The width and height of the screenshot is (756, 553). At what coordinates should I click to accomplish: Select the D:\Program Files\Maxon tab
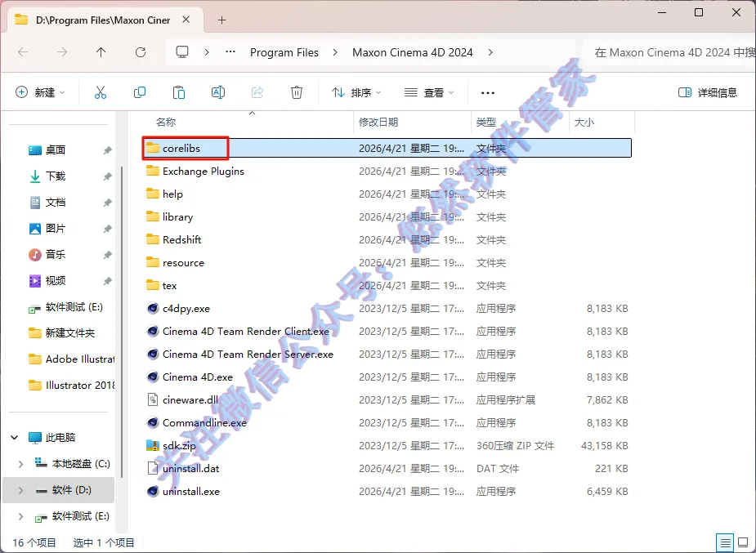pos(103,20)
